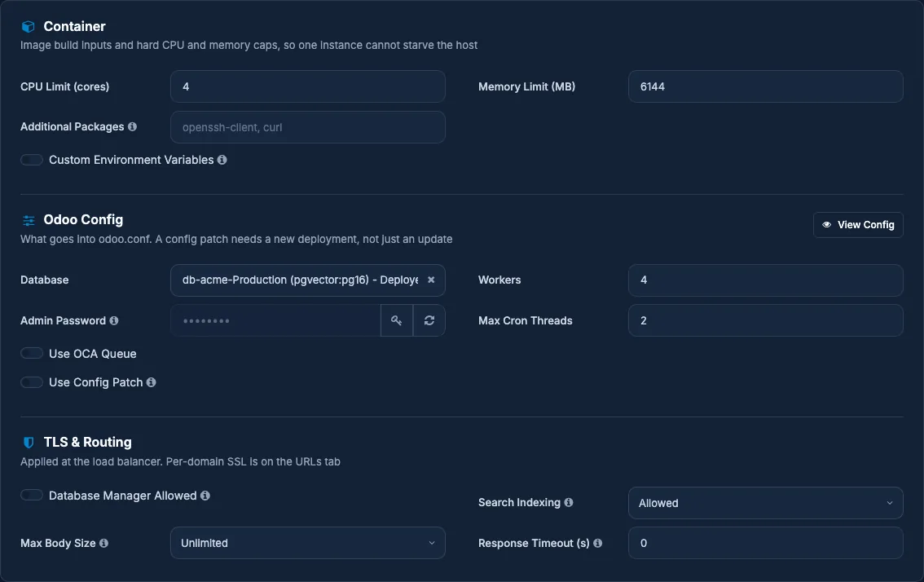
Task: Click the Custom Environment Variables label
Action: pyautogui.click(x=131, y=160)
